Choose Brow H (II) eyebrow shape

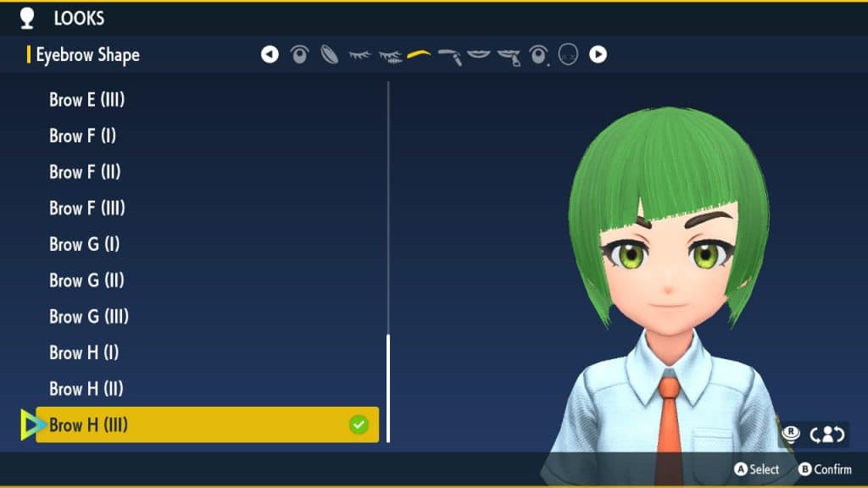pos(86,389)
